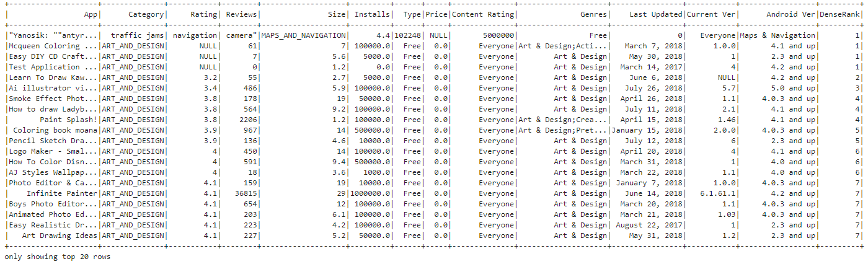The image size is (868, 264).
Task: Click the 'Ai illustrator vi...' app name
Action: point(53,88)
